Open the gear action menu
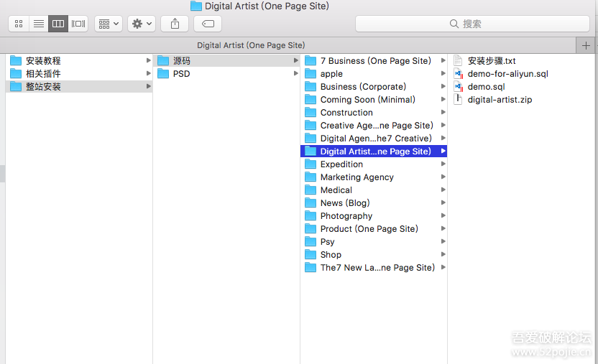The width and height of the screenshot is (598, 364). (x=141, y=24)
